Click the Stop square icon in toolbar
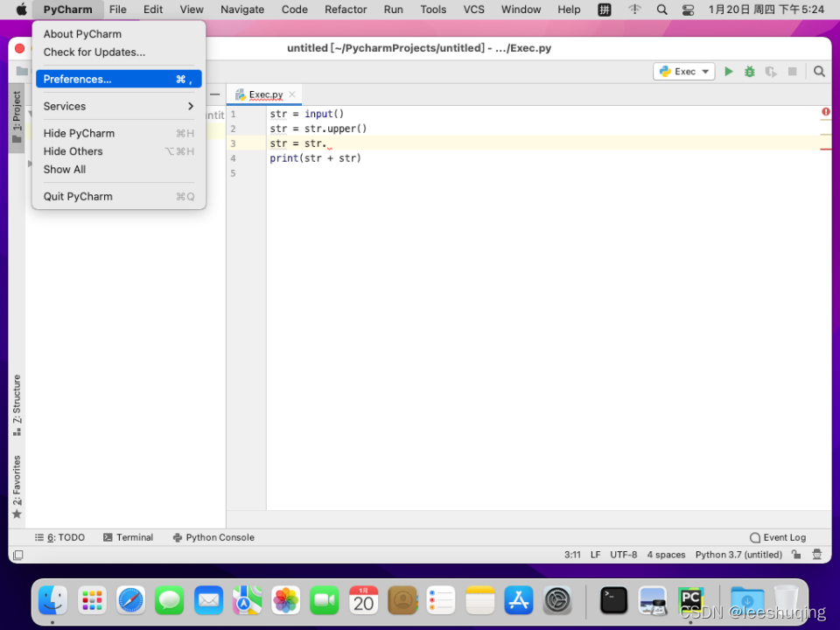Viewport: 840px width, 630px height. (x=793, y=71)
